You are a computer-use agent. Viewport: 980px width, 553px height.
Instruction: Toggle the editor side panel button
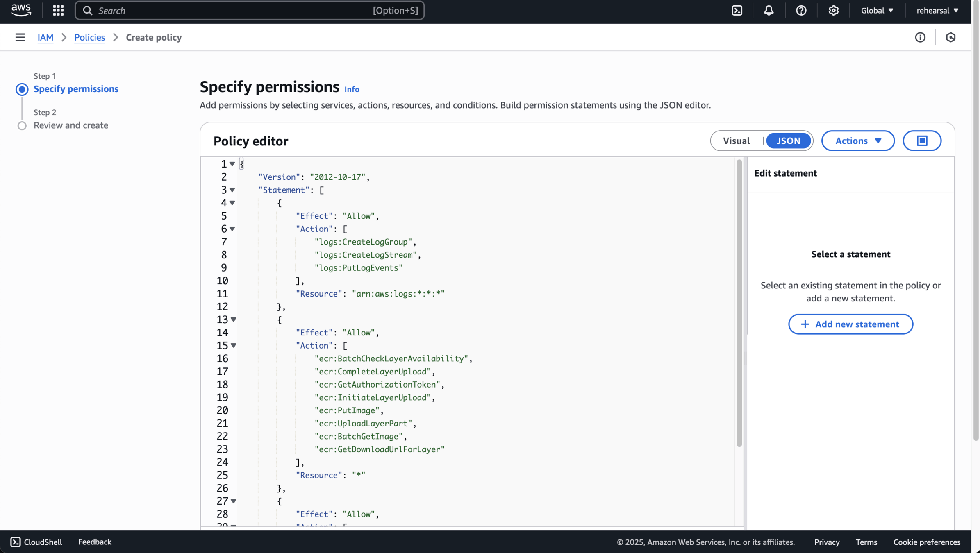coord(922,141)
